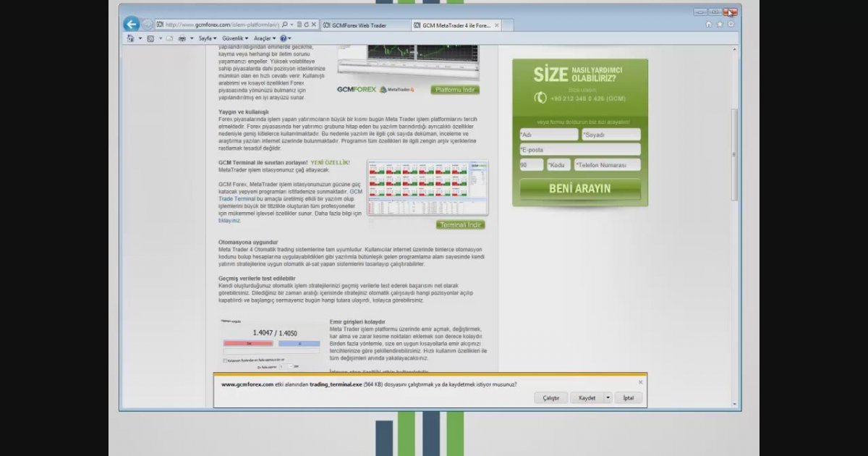Open Favorites star icon at top right
The width and height of the screenshot is (868, 456).
pos(720,25)
